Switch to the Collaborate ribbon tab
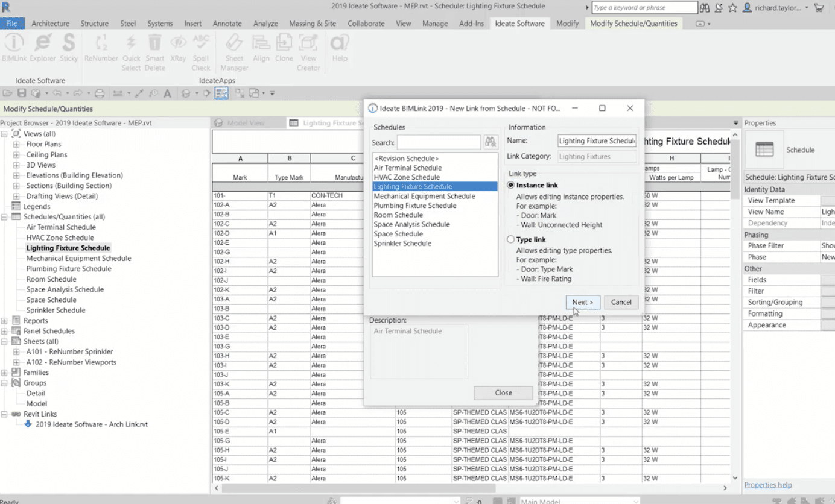Viewport: 835px width, 504px height. (x=366, y=24)
